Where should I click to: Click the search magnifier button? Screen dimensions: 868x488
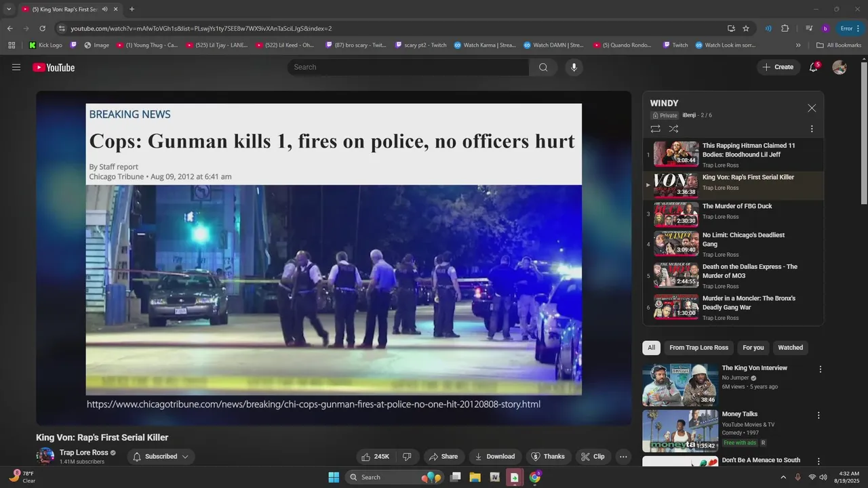point(543,67)
